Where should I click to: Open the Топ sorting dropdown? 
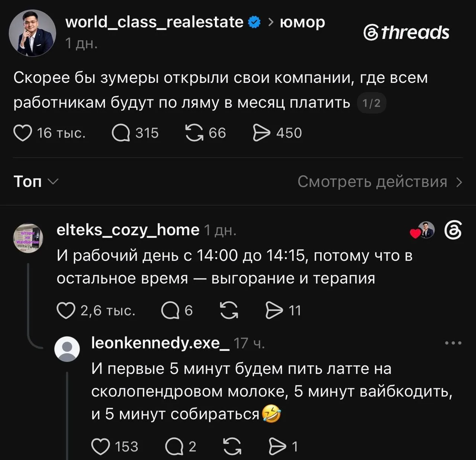(x=36, y=182)
